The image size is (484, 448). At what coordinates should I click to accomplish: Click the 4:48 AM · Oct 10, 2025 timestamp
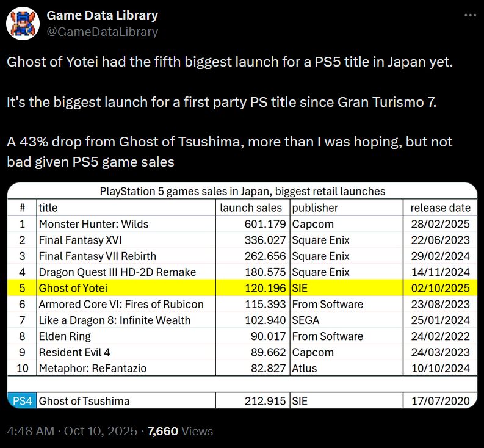72,431
